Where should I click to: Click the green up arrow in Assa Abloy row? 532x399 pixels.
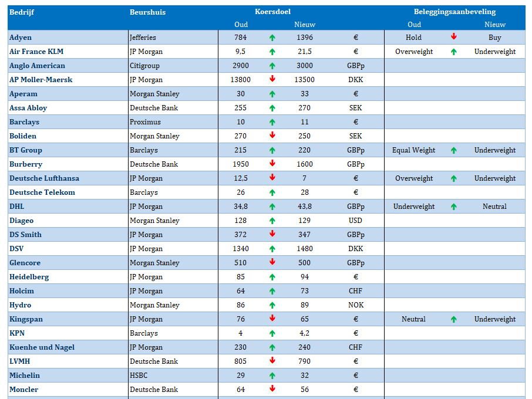272,108
